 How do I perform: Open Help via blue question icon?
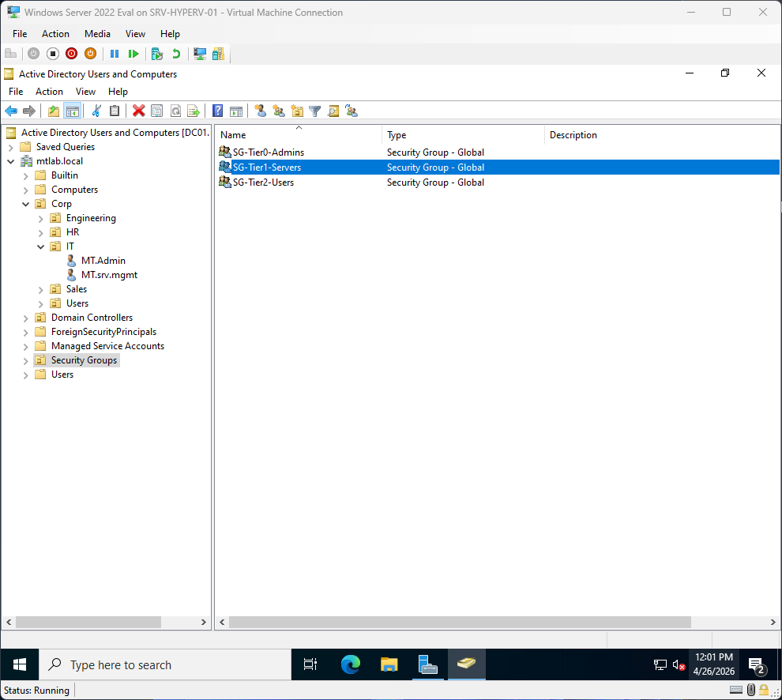coord(217,111)
